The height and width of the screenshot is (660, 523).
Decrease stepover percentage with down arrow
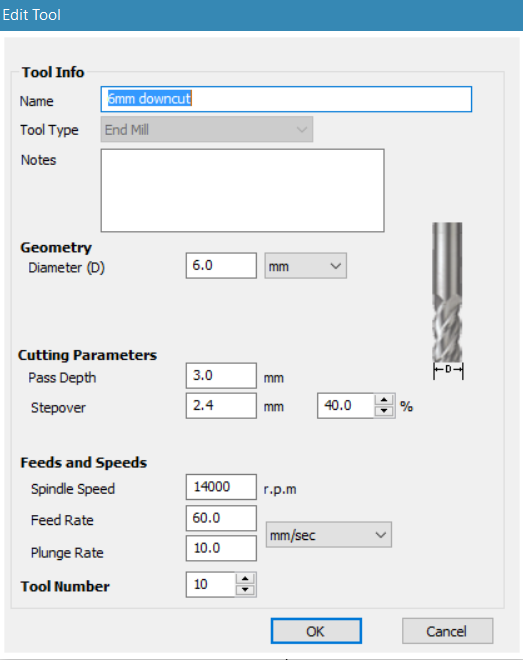point(384,411)
